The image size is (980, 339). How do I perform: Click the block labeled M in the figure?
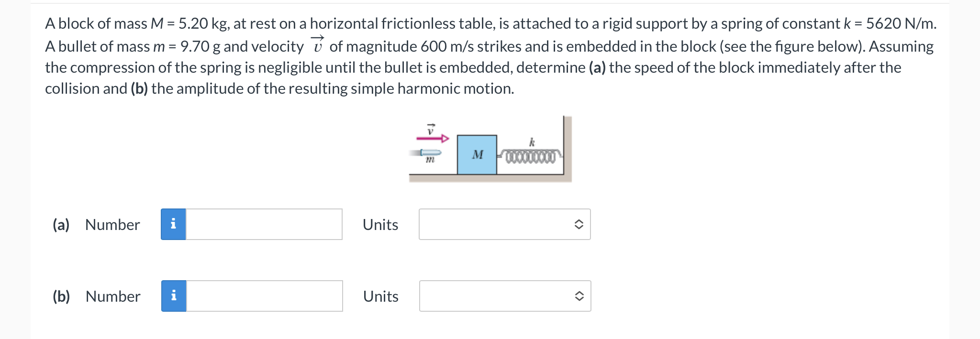pos(477,154)
